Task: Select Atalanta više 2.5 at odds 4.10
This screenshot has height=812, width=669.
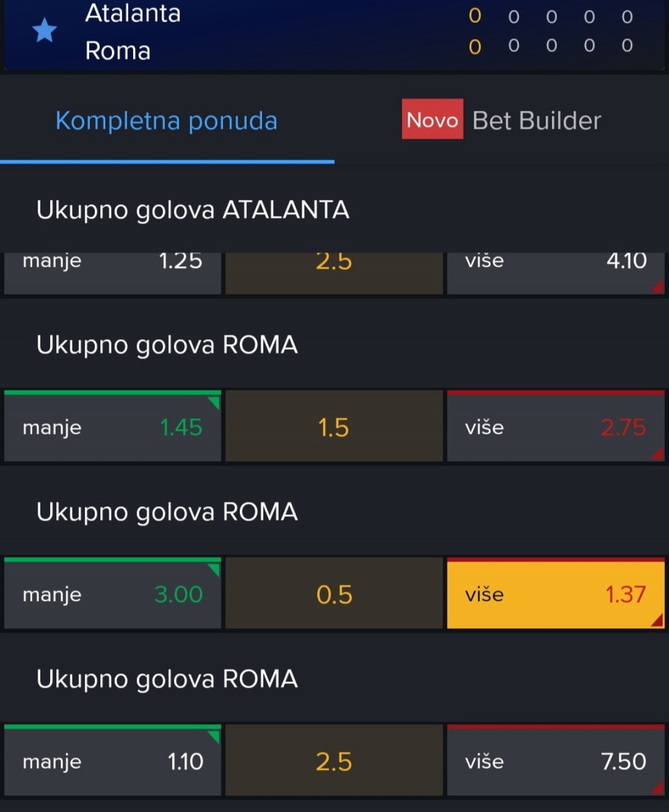Action: point(555,272)
